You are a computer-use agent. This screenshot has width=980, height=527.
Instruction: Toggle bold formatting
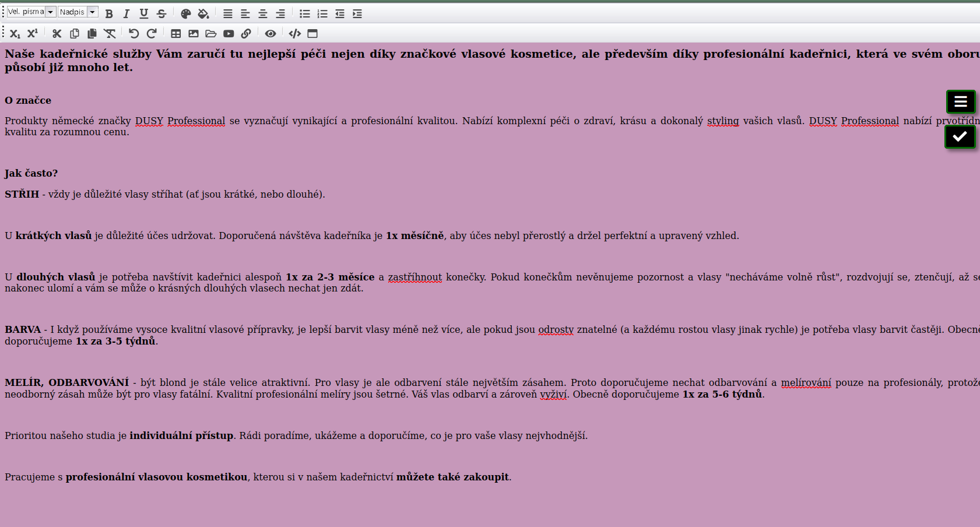[x=109, y=13]
